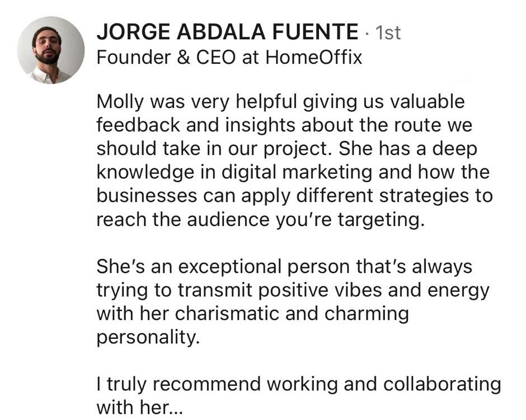The image size is (526, 420).
Task: Click the line reach the audience you're targeting
Action: pos(260,220)
